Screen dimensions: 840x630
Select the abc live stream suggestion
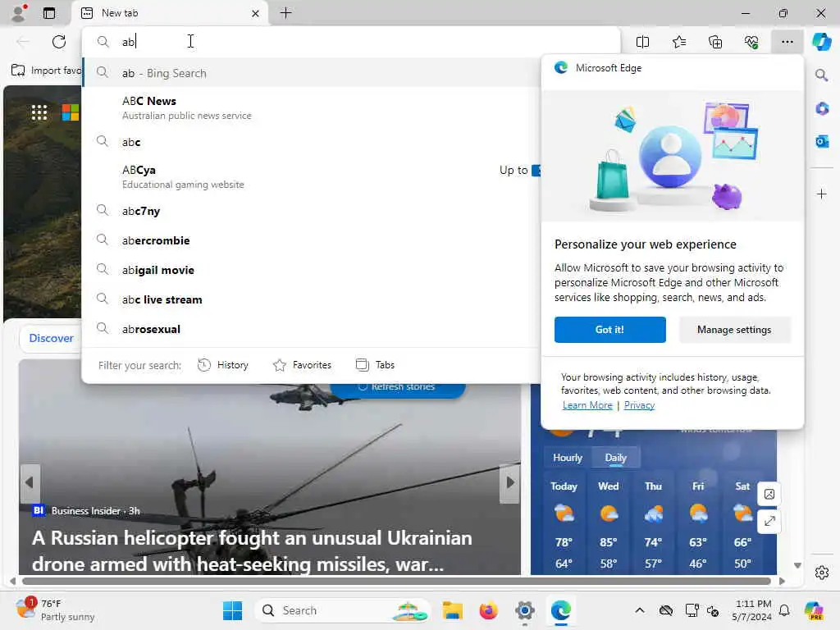[x=312, y=299]
